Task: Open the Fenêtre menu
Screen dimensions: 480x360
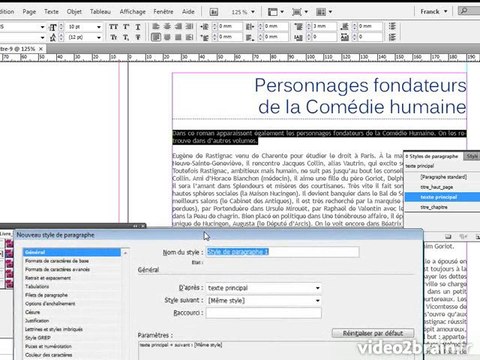Action: pyautogui.click(x=163, y=12)
